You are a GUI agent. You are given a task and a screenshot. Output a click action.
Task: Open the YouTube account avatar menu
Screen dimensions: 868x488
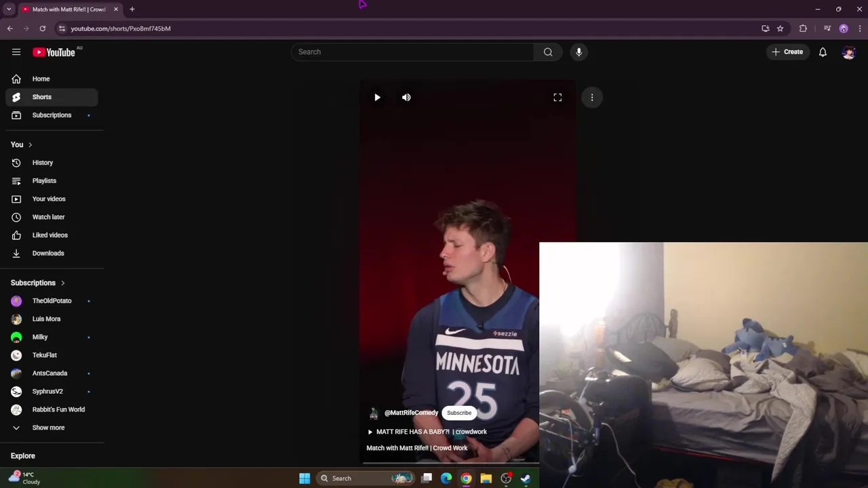click(848, 52)
